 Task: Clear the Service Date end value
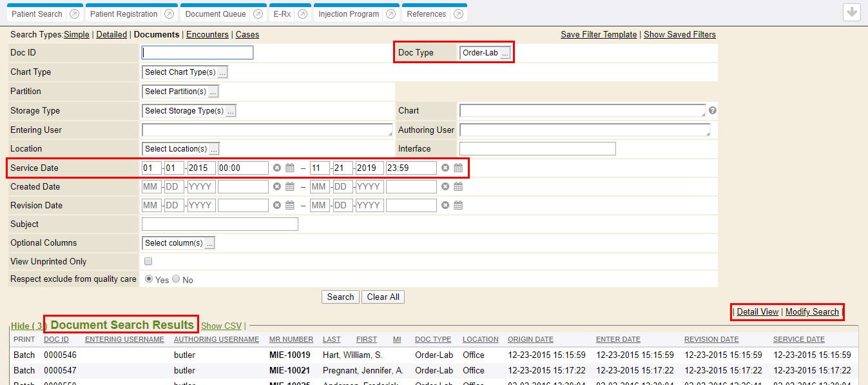445,168
